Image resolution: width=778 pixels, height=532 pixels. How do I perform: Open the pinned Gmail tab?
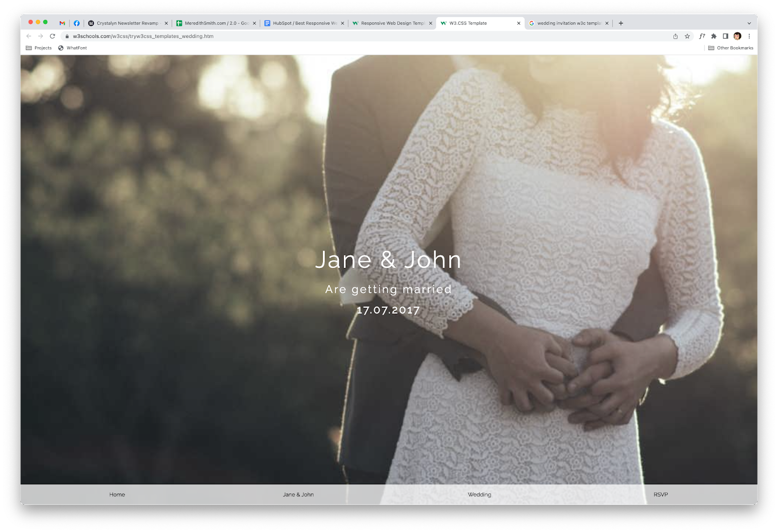tap(62, 23)
